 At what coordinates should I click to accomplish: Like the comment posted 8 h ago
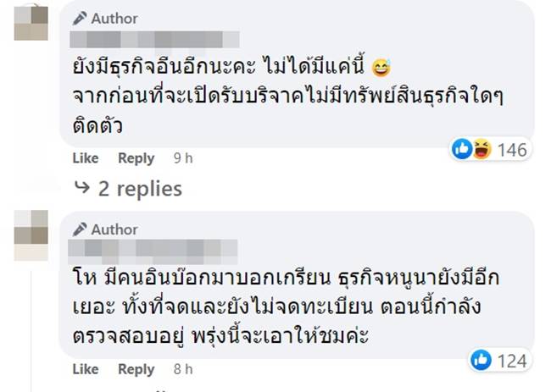(x=86, y=369)
